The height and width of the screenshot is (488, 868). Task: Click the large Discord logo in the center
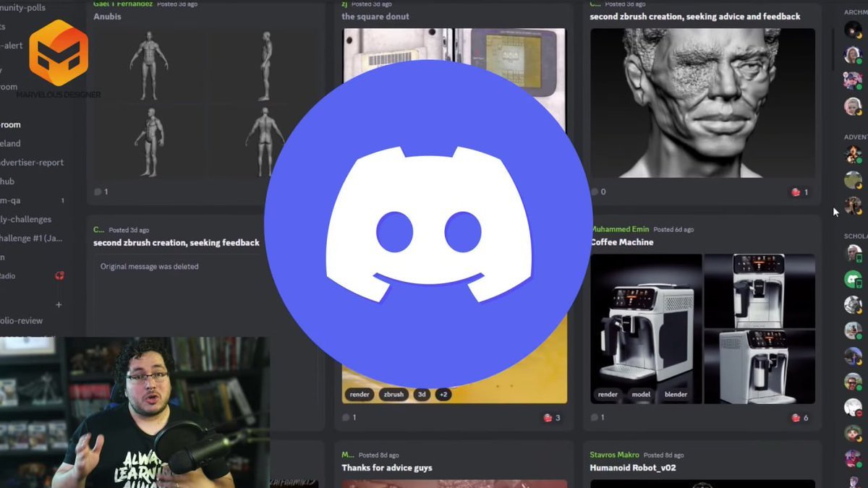click(428, 224)
